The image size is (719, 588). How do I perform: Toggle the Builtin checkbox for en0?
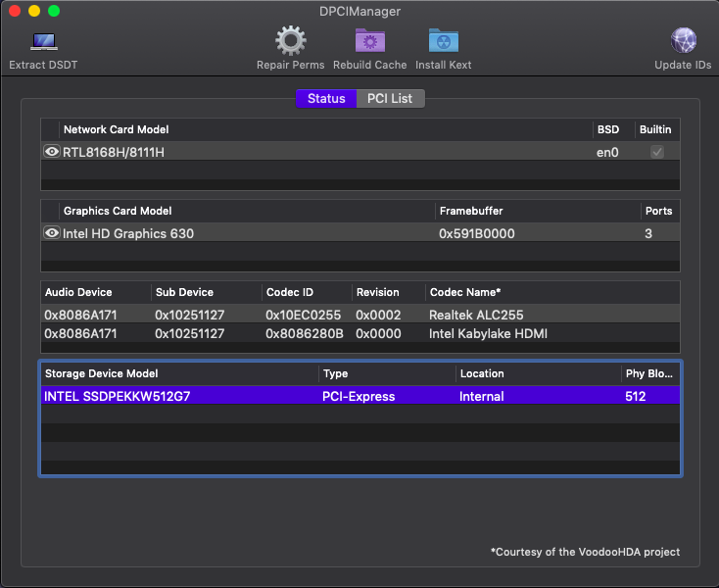(657, 152)
